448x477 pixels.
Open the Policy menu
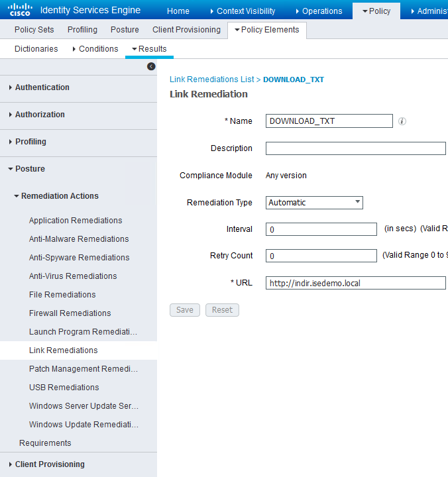pyautogui.click(x=376, y=11)
